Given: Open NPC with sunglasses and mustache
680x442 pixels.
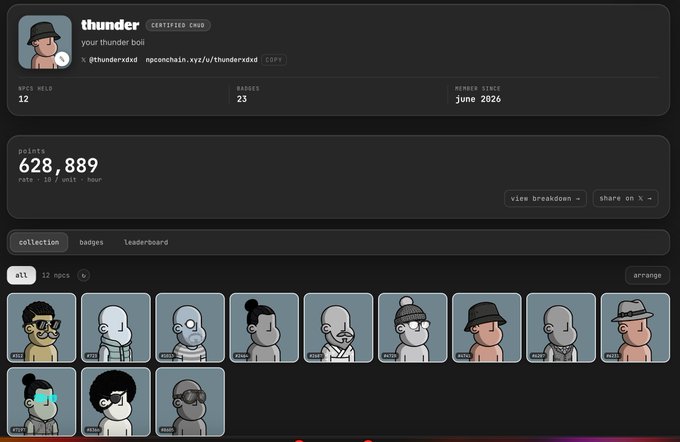Looking at the screenshot, I should click(x=42, y=327).
